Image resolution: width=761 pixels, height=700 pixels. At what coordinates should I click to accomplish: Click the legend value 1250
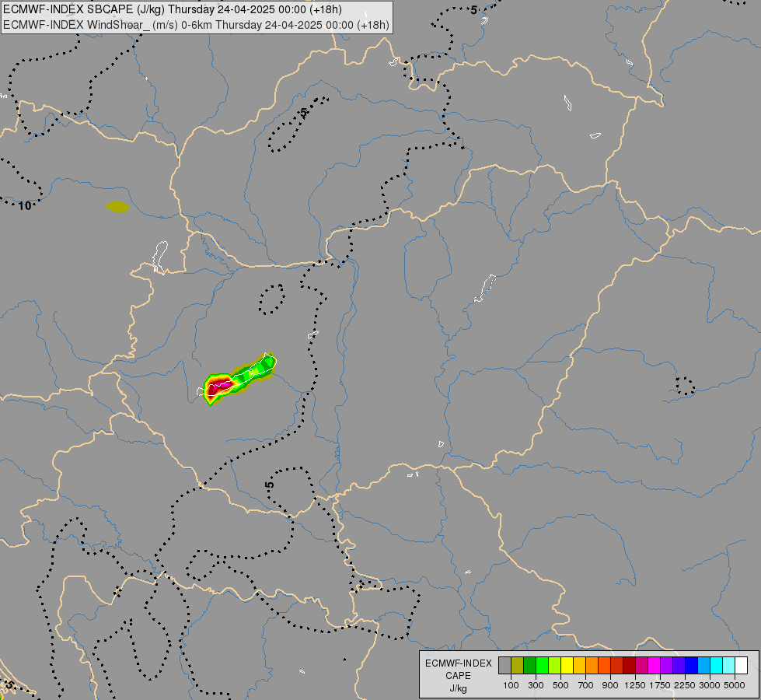click(x=635, y=685)
